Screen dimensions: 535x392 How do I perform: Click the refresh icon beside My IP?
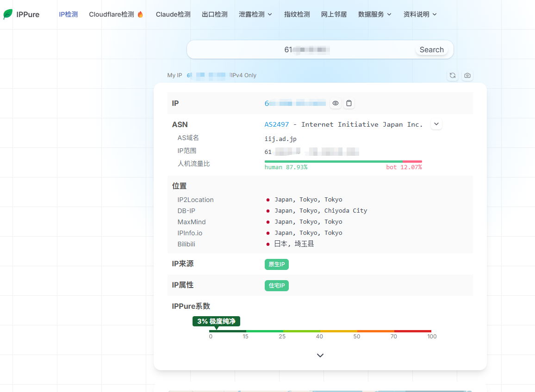453,75
